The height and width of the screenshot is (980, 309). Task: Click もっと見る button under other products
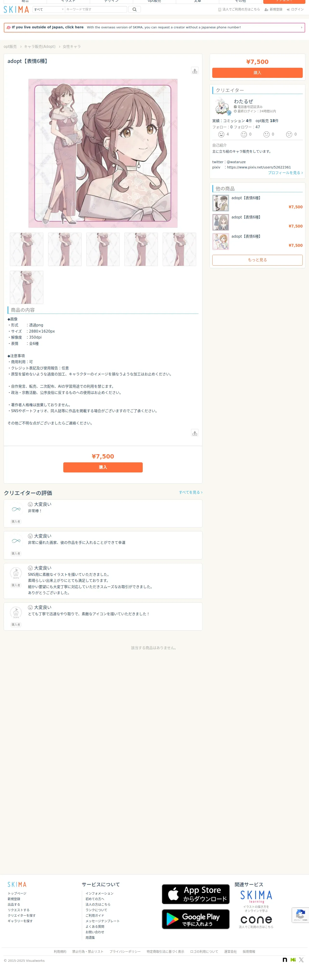pos(257,260)
